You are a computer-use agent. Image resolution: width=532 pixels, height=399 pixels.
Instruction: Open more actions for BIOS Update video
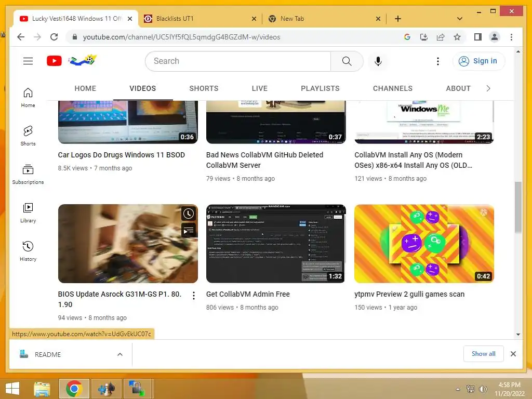(x=193, y=296)
